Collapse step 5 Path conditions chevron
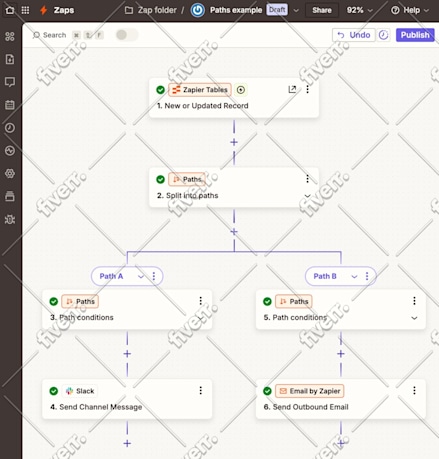Screen dimensions: 439x459 point(414,318)
